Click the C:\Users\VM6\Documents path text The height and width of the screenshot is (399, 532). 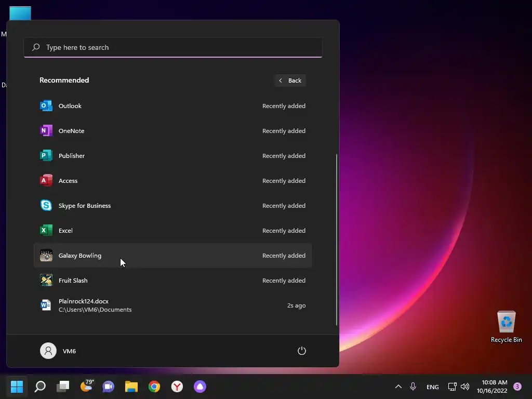95,310
